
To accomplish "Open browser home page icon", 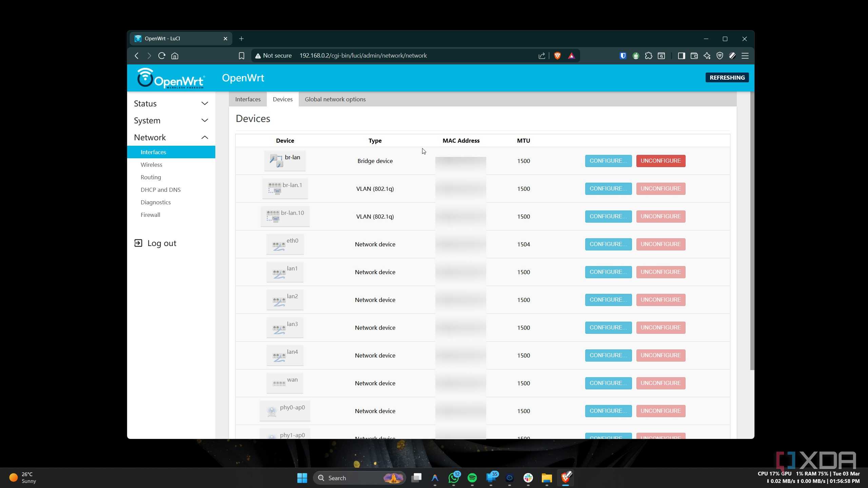I will (175, 56).
